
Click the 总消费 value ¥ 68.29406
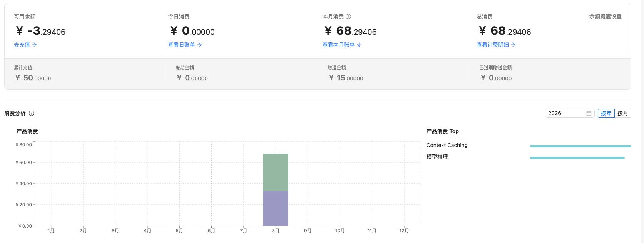[x=505, y=31]
